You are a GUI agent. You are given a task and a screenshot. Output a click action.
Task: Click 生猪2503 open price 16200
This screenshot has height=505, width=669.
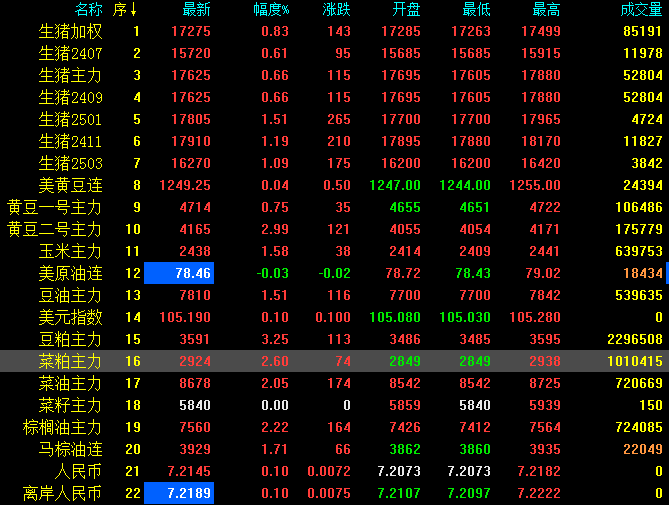[x=401, y=163]
